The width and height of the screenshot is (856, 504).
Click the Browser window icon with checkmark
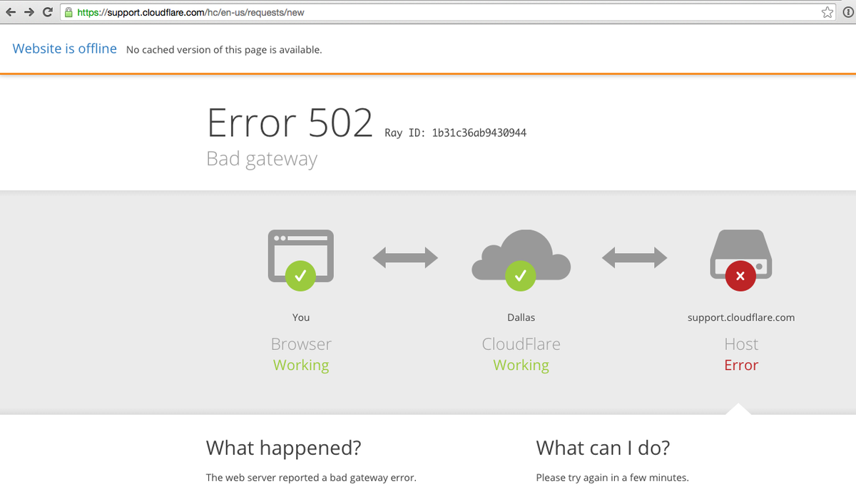(x=301, y=260)
